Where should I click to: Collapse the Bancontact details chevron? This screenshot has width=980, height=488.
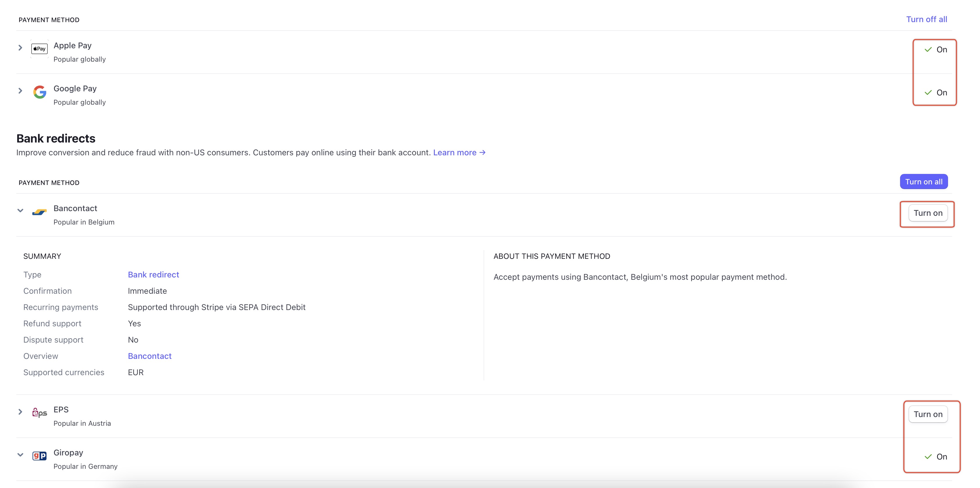(x=20, y=211)
